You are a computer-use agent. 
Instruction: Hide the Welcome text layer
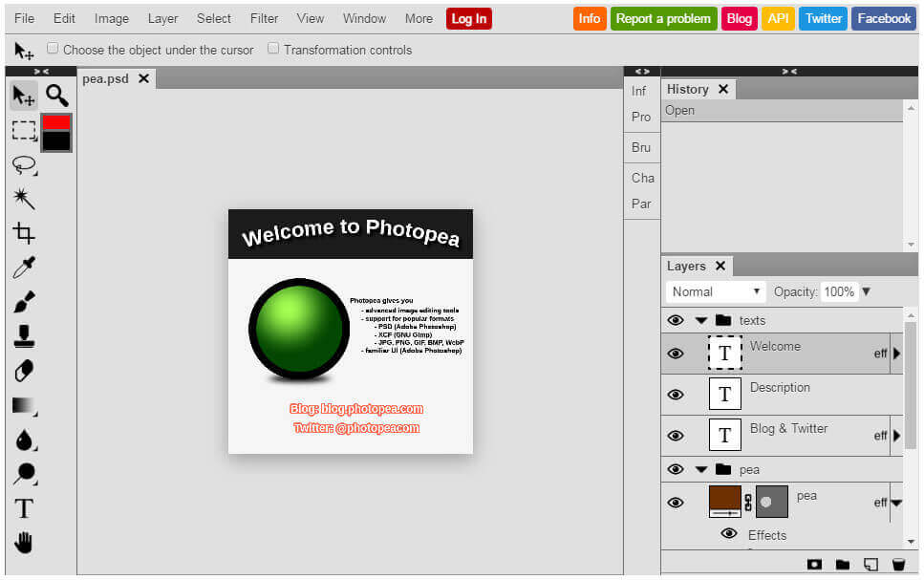pos(676,354)
